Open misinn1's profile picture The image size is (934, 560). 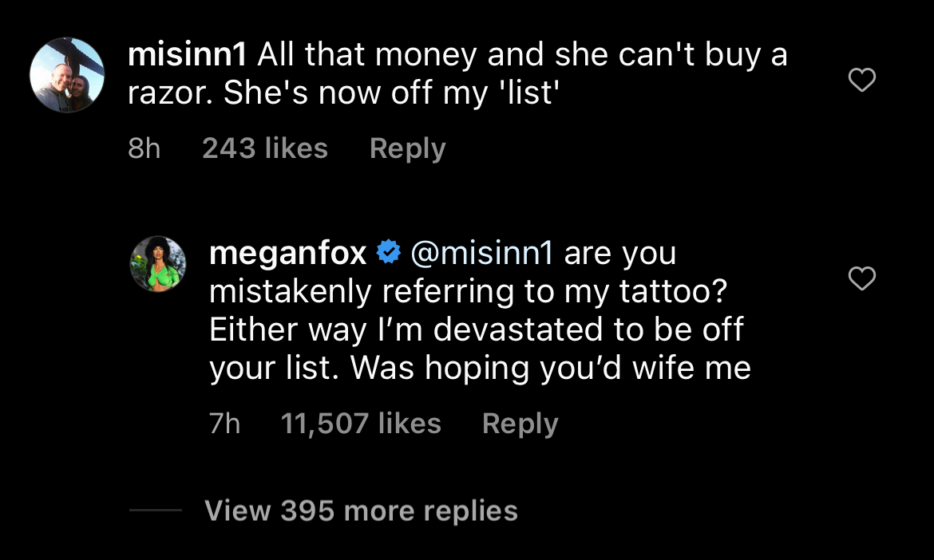[x=67, y=75]
